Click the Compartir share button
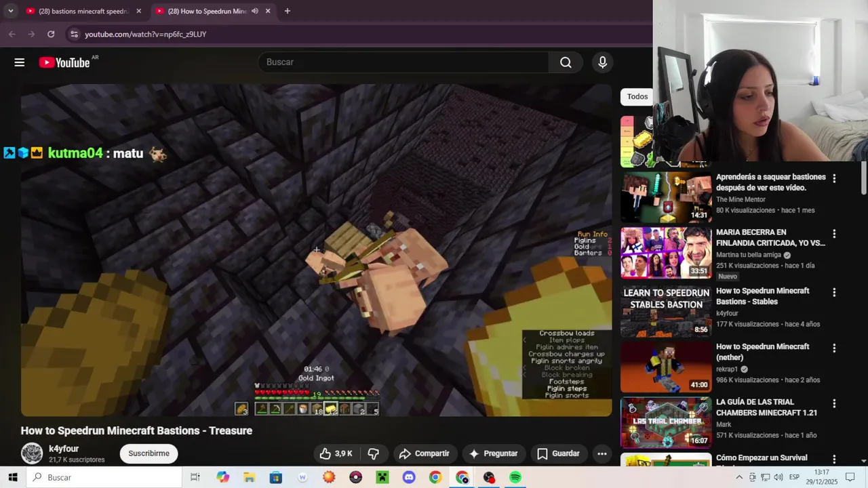Image resolution: width=868 pixels, height=488 pixels. 424,453
